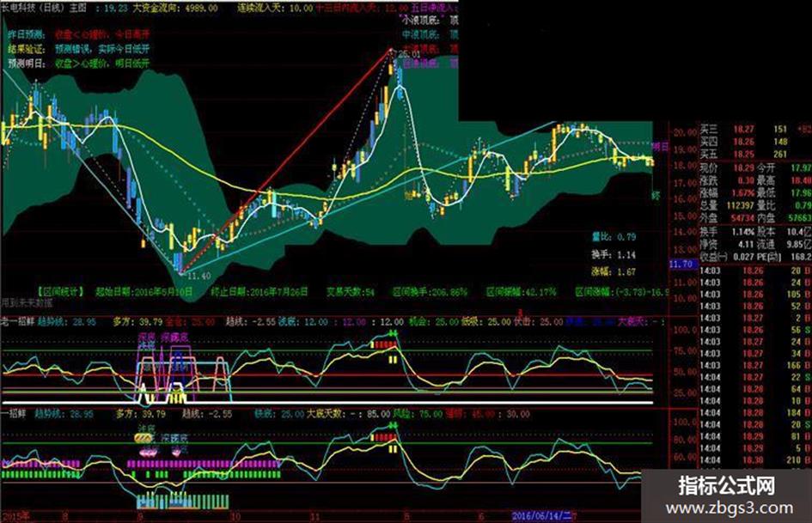Select the 区间换手 206.86% value
The width and height of the screenshot is (812, 523).
[x=430, y=291]
